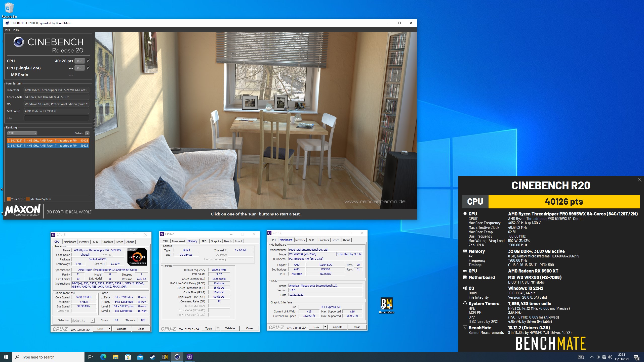Run the CPU multi-core test
This screenshot has height=362, width=644.
coord(80,61)
